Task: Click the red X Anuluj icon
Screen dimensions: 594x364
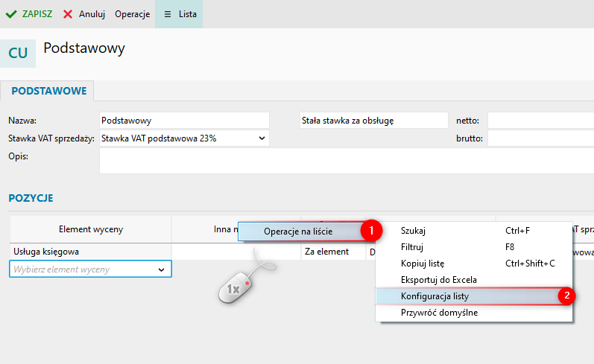Action: [x=68, y=14]
